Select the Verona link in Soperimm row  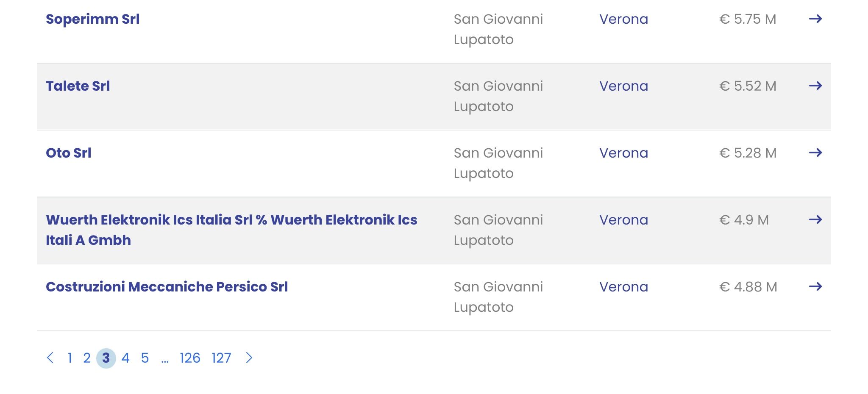(x=624, y=19)
